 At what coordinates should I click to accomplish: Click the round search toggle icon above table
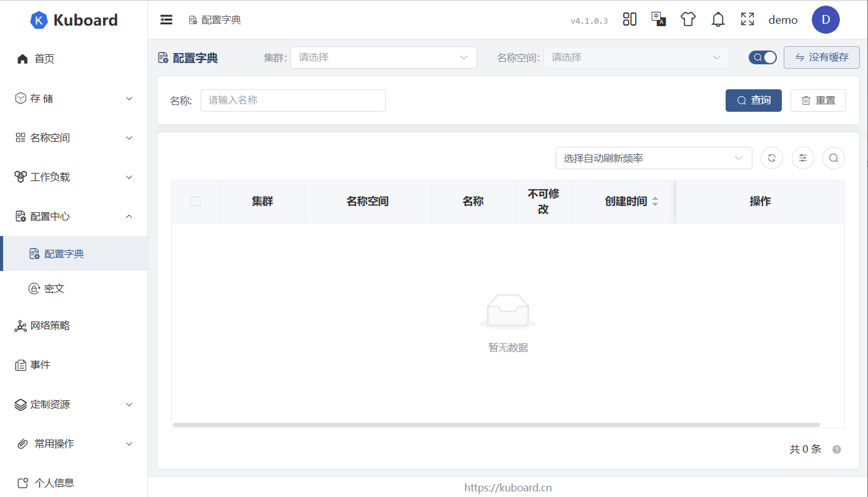click(x=834, y=158)
